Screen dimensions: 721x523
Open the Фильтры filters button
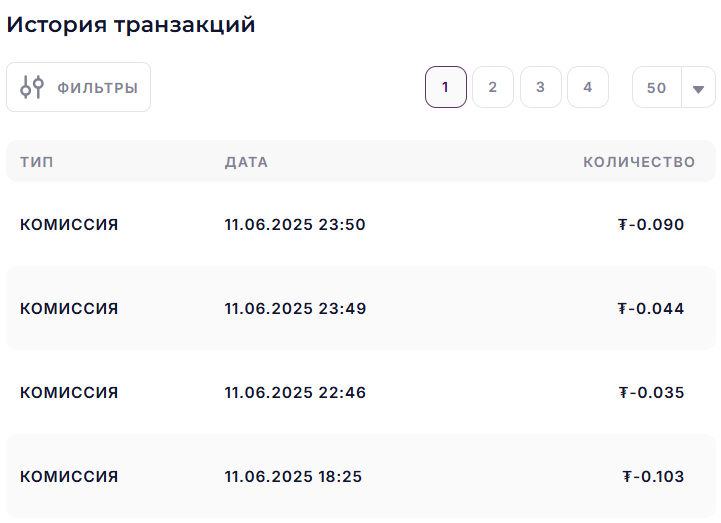[x=79, y=87]
